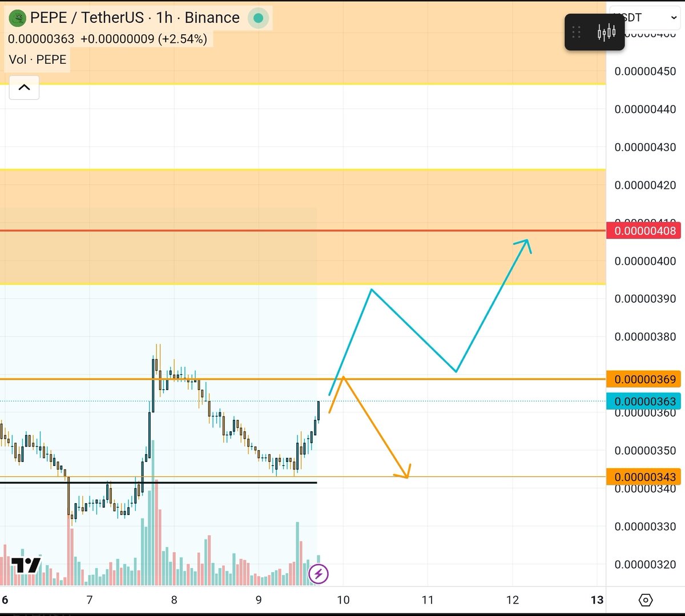Click date 13 on time axis
This screenshot has width=685, height=616.
(597, 599)
